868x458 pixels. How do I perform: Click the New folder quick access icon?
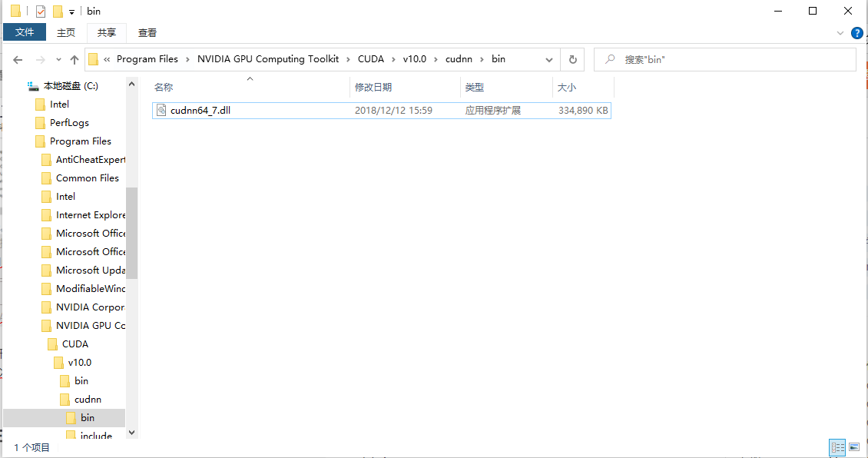pyautogui.click(x=58, y=11)
